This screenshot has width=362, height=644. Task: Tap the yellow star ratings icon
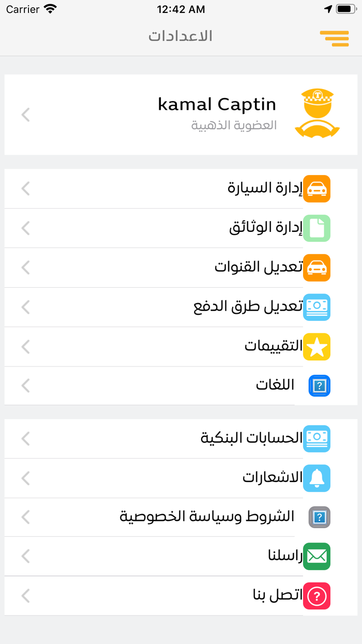click(316, 347)
